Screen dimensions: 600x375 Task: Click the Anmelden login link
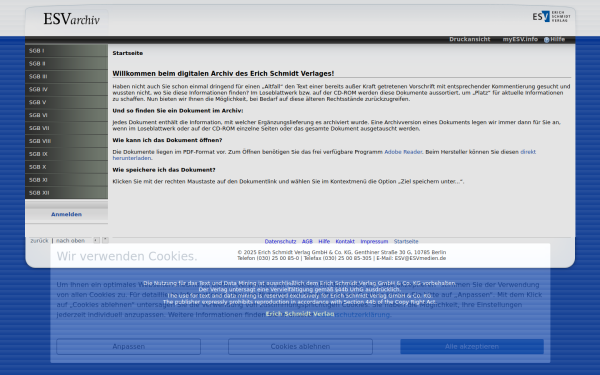67,214
